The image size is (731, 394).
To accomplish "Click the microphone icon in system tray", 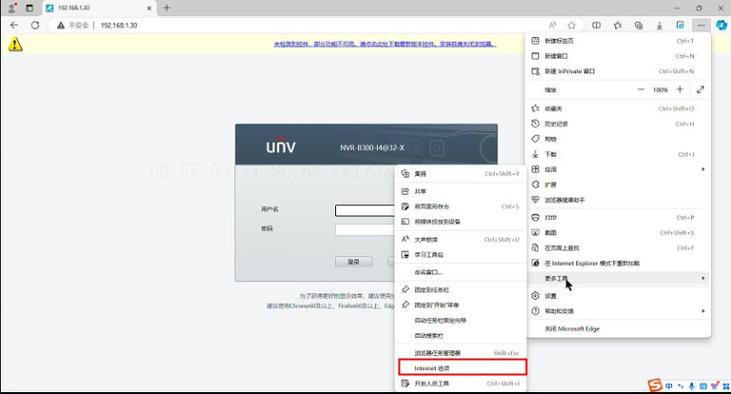I will click(691, 386).
